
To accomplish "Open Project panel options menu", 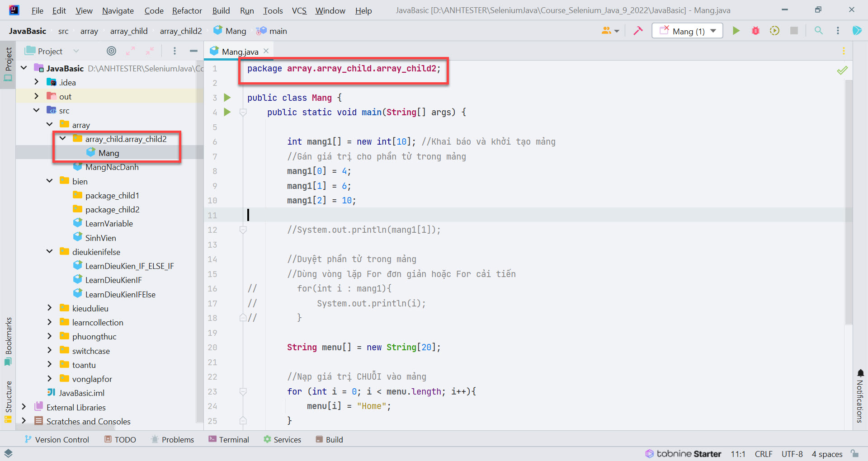I will point(175,51).
